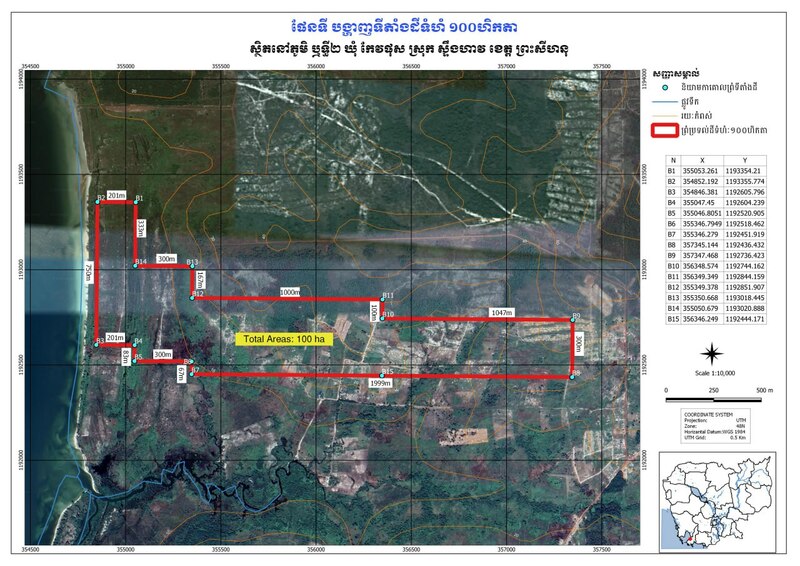The image size is (800, 566).
Task: Click the yellow 'Total Areas: 100 ha' label
Action: click(x=284, y=339)
